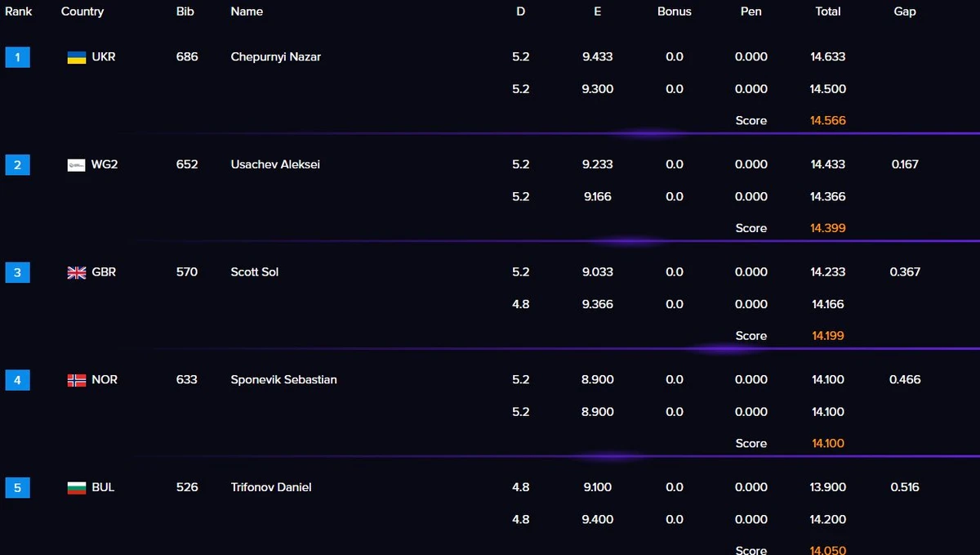Click the Country column header
This screenshot has width=980, height=555.
click(x=82, y=11)
